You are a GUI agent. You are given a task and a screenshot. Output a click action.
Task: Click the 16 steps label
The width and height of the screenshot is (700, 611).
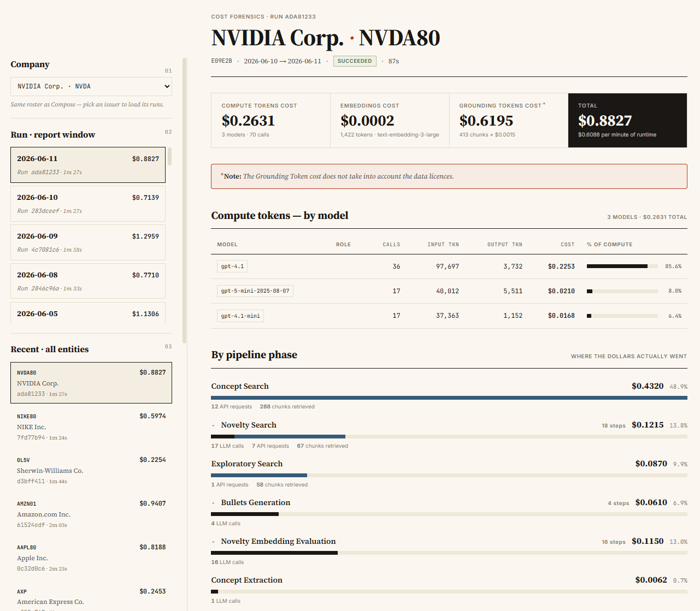614,542
